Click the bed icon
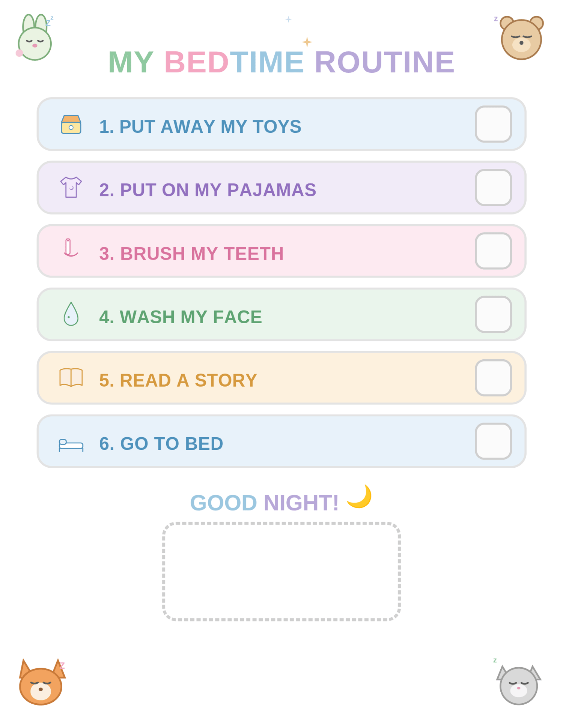 71,445
